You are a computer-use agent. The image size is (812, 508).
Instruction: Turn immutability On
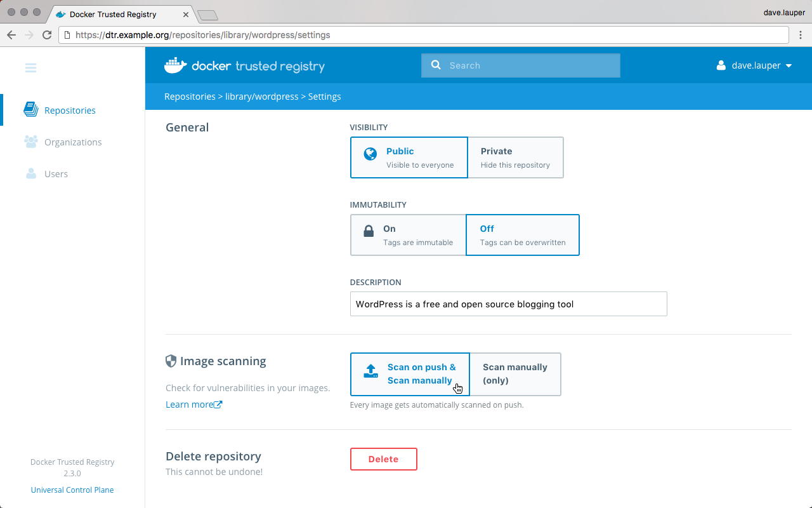408,235
